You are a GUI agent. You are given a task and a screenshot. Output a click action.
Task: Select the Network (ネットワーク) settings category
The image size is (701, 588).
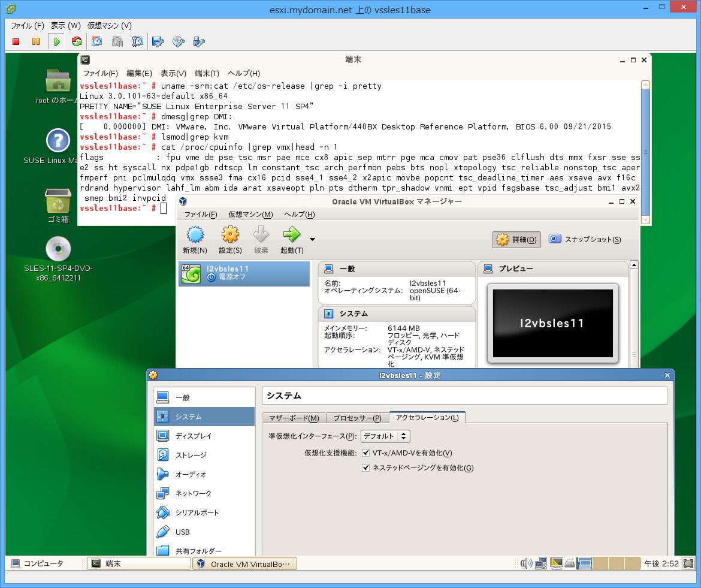[204, 493]
